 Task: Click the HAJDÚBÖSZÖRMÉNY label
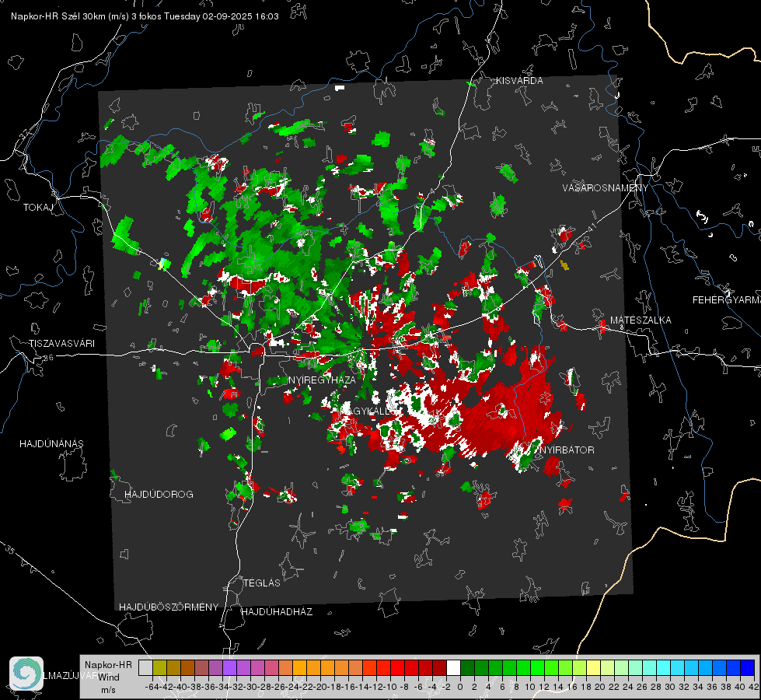coord(169,607)
